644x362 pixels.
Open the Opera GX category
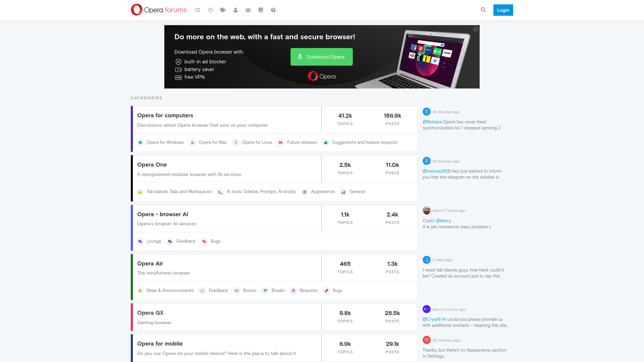point(150,313)
